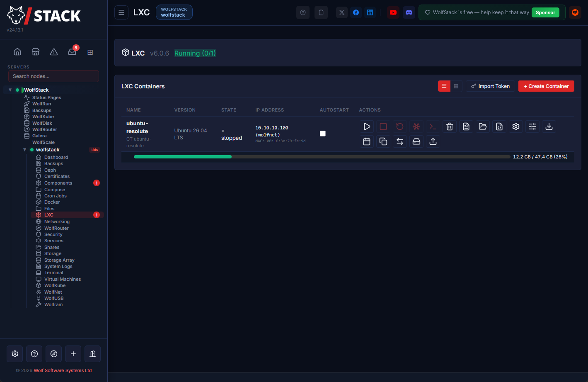Clone the container with the copy icon
This screenshot has width=588, height=382.
pos(383,141)
